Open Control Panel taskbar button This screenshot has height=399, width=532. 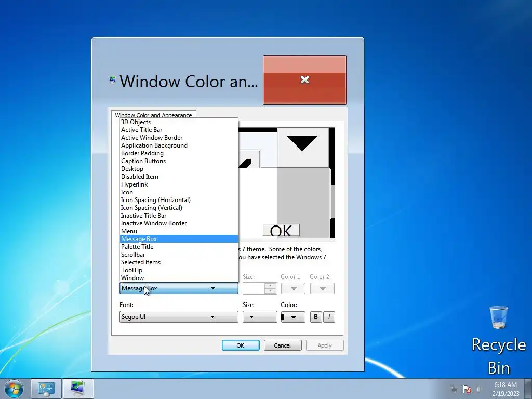46,389
